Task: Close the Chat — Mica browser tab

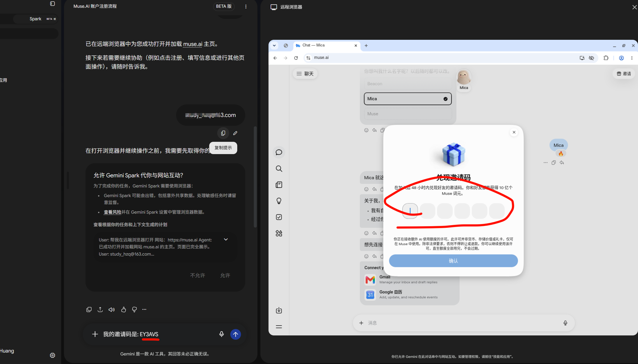Action: 356,45
